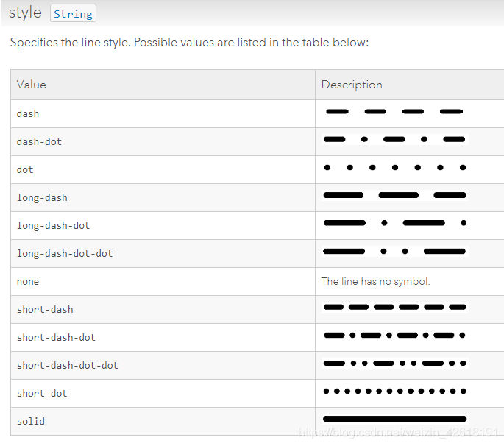Click the solid line preview image
The image size is (504, 446).
click(x=394, y=419)
